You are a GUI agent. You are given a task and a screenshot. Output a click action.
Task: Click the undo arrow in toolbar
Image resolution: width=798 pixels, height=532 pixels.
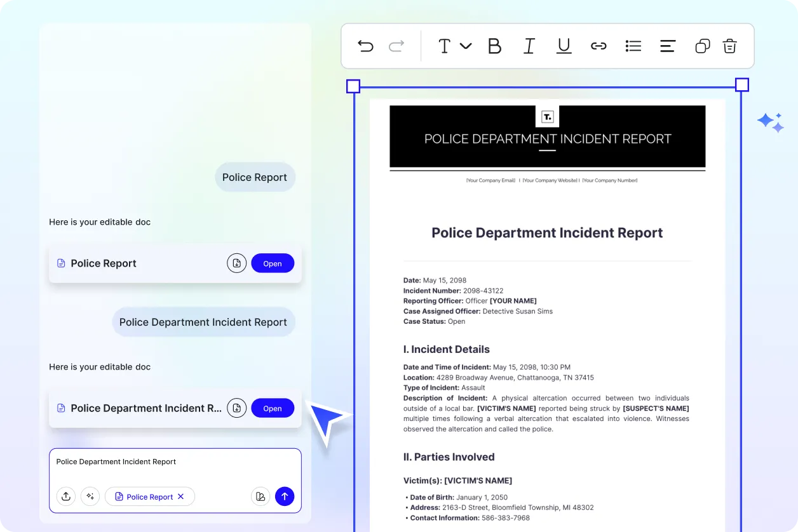click(365, 46)
